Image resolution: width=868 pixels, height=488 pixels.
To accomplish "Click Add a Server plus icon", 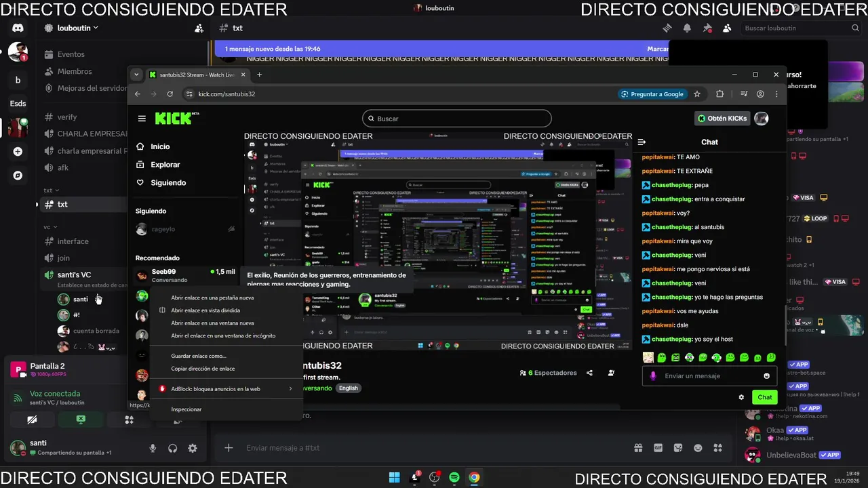I will [x=18, y=152].
